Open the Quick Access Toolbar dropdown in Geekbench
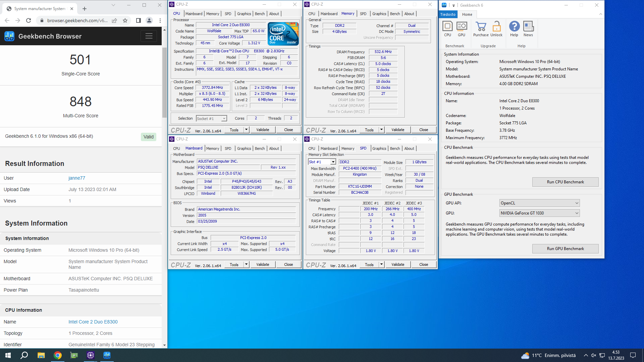 pyautogui.click(x=453, y=5)
